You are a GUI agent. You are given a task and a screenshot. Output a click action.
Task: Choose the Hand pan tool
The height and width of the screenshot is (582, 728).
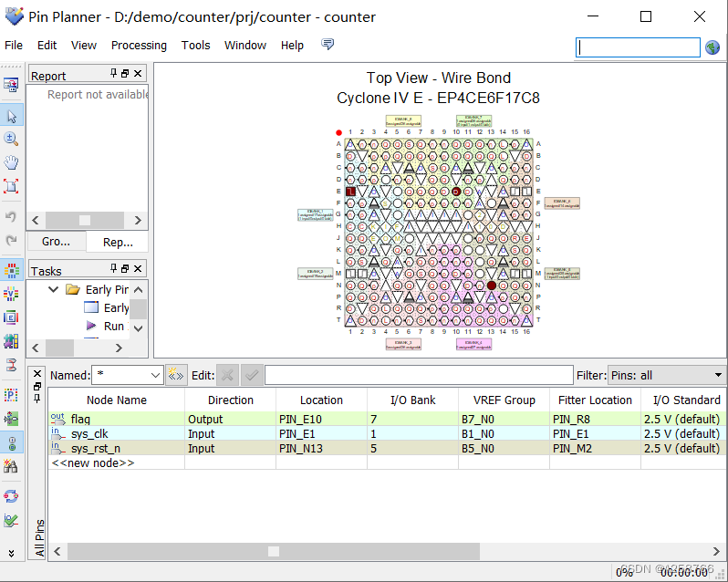tap(11, 162)
